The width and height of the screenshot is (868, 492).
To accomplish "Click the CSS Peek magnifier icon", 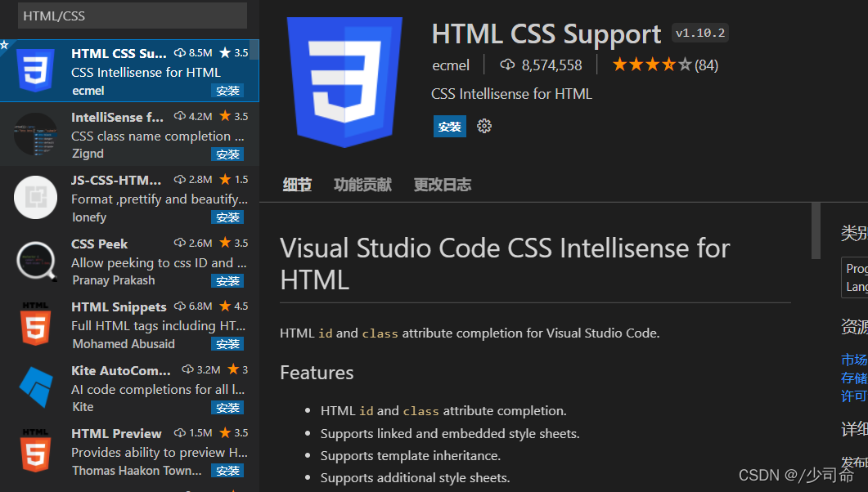I will (36, 261).
